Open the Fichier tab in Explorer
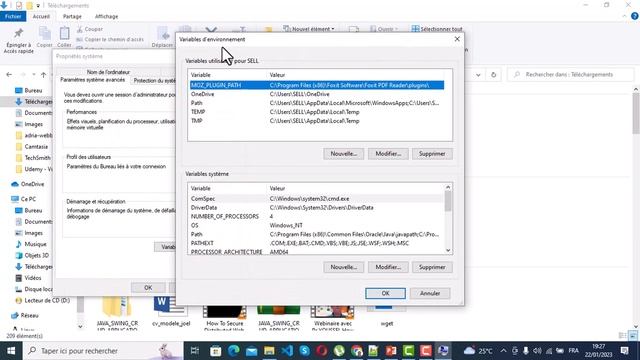640x360 pixels. click(x=13, y=16)
